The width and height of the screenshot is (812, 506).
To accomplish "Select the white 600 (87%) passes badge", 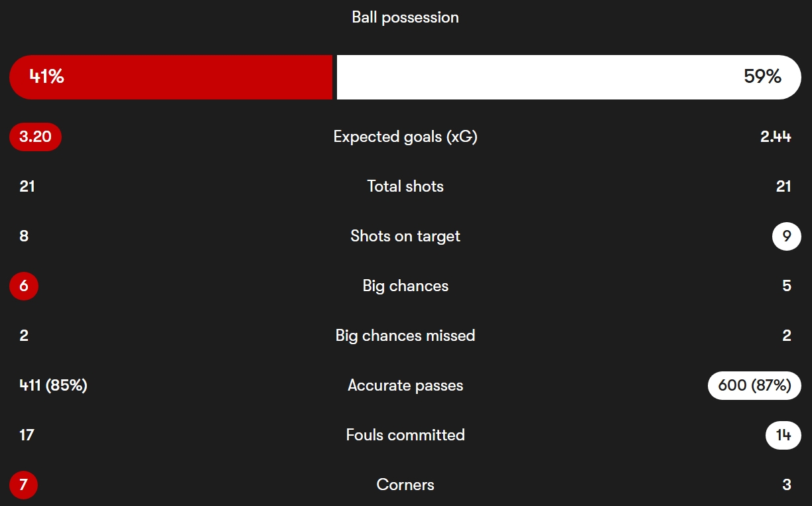I will 755,385.
